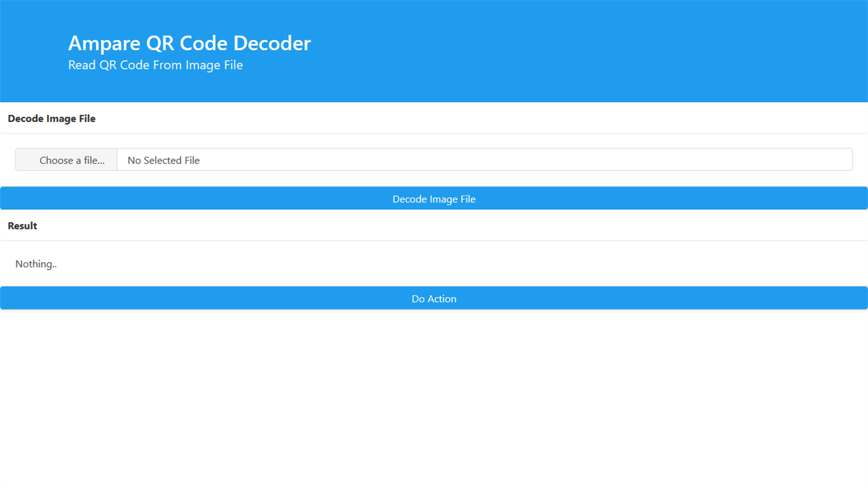This screenshot has height=488, width=868.
Task: Click the Result heading
Action: pos(22,226)
